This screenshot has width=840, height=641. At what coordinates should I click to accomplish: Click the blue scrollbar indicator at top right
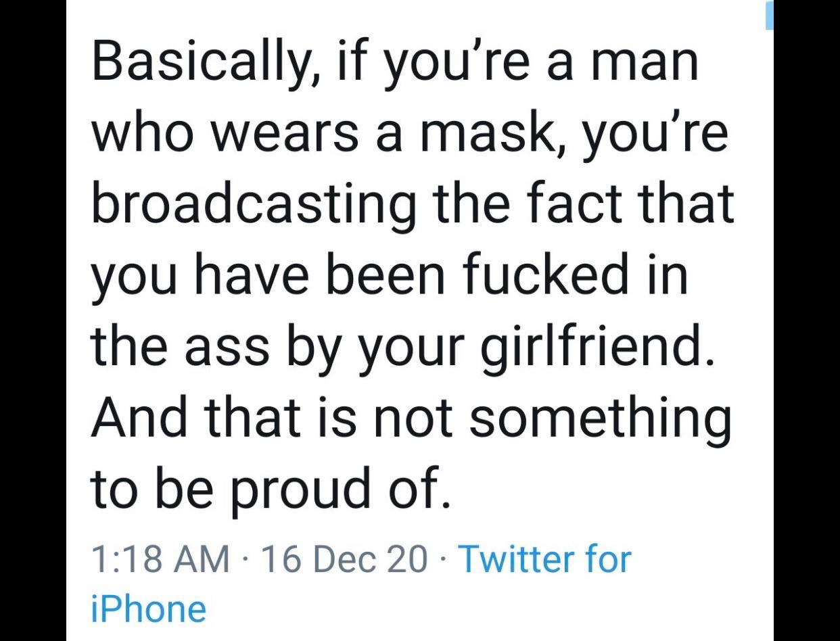point(768,15)
